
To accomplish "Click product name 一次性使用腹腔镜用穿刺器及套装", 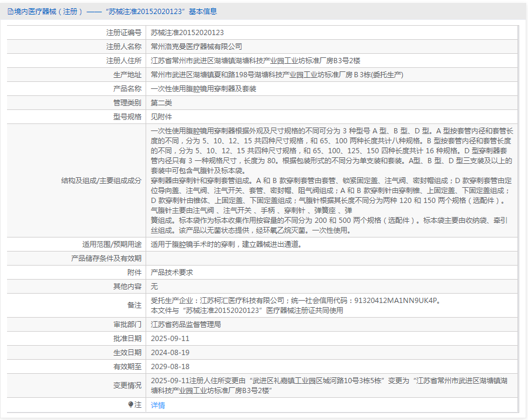I will (203, 88).
